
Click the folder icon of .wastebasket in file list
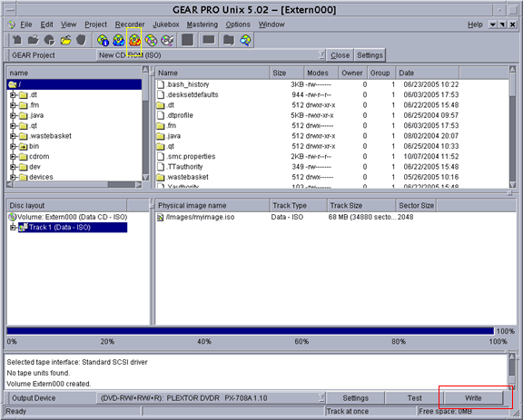[161, 177]
